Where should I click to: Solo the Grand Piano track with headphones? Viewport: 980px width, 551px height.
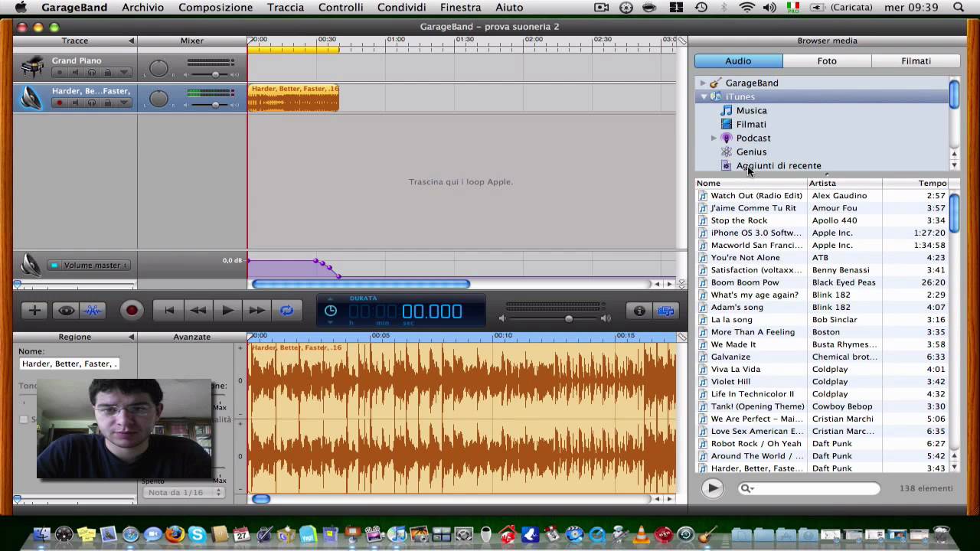coord(91,73)
